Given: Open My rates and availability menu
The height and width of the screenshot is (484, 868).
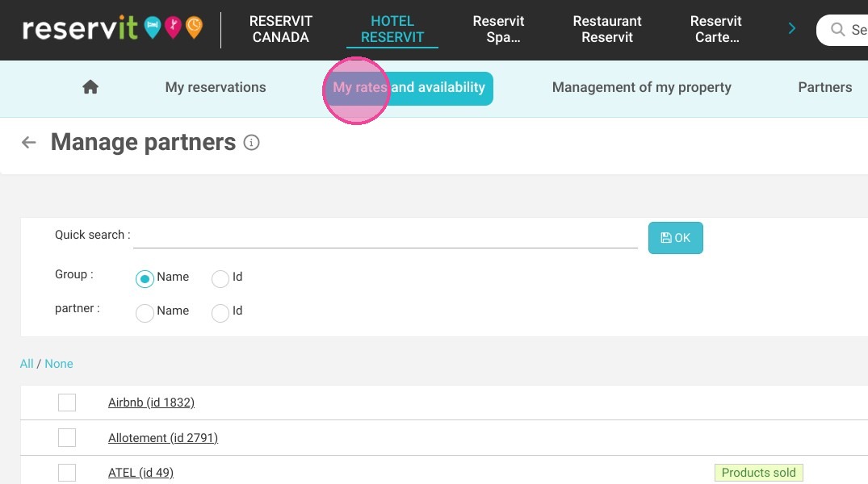Looking at the screenshot, I should [x=409, y=88].
